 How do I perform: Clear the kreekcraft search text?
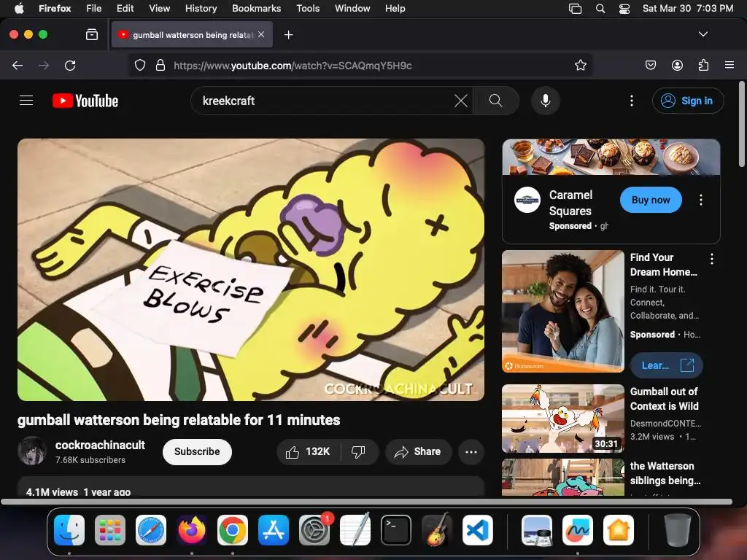(461, 101)
